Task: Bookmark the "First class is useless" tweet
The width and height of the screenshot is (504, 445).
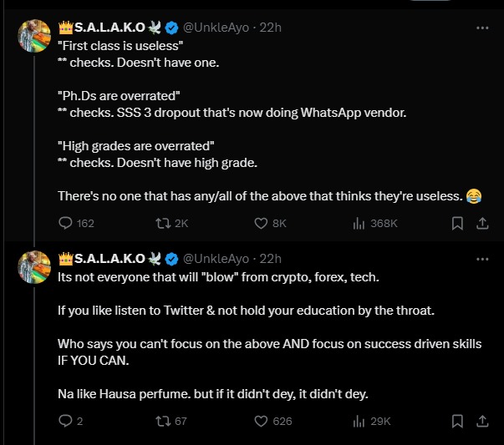Action: [x=457, y=223]
